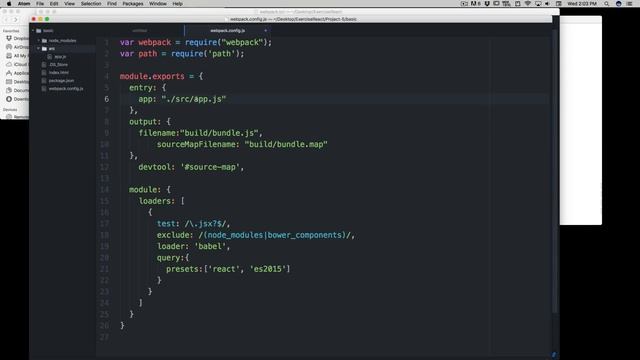Open app.js in the tree view
Viewport: 640px width, 360px height.
point(60,57)
